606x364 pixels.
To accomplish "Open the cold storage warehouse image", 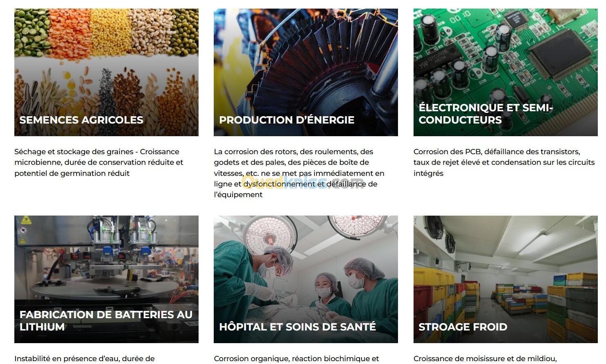I will click(506, 279).
